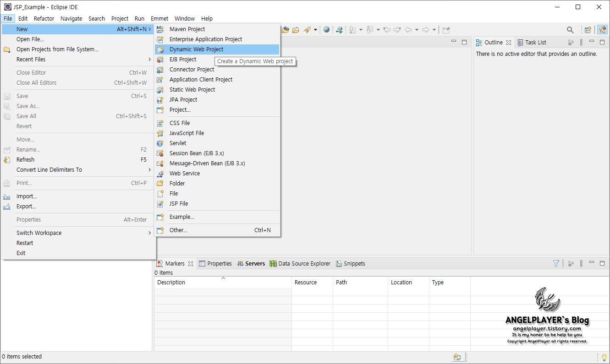Switch to the Servers tab

point(251,264)
